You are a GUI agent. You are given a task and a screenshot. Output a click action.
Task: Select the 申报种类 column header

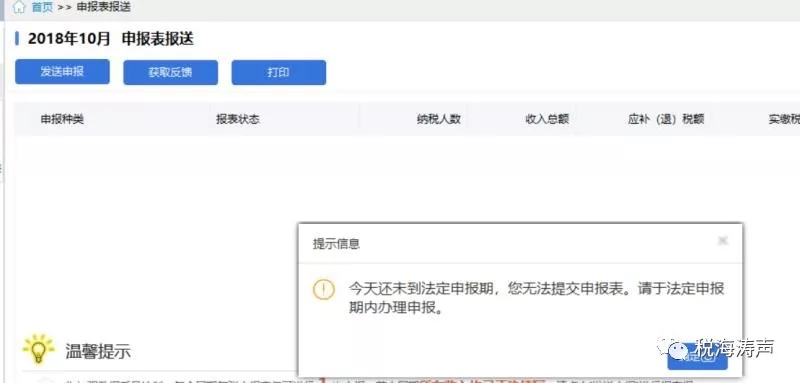[x=62, y=119]
